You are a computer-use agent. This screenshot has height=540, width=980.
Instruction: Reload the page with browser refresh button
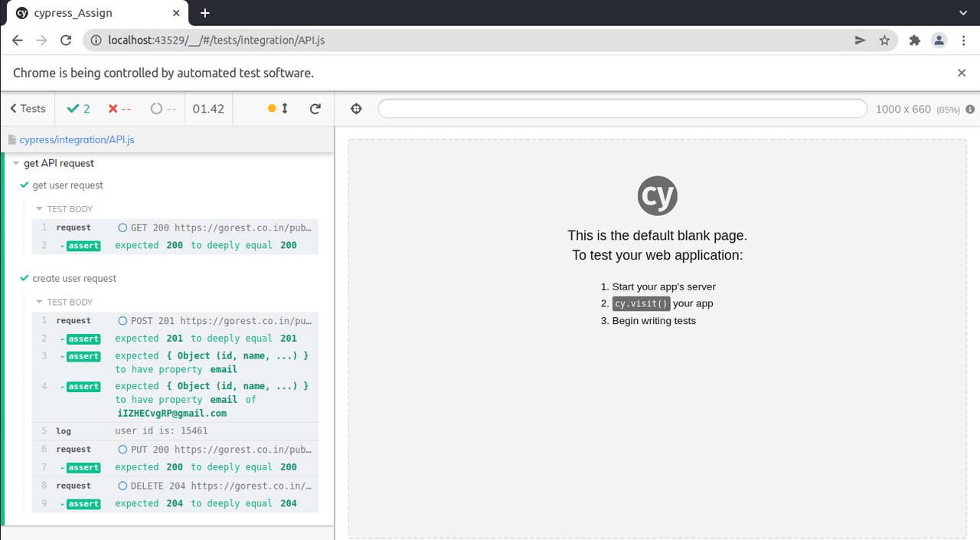(x=66, y=40)
